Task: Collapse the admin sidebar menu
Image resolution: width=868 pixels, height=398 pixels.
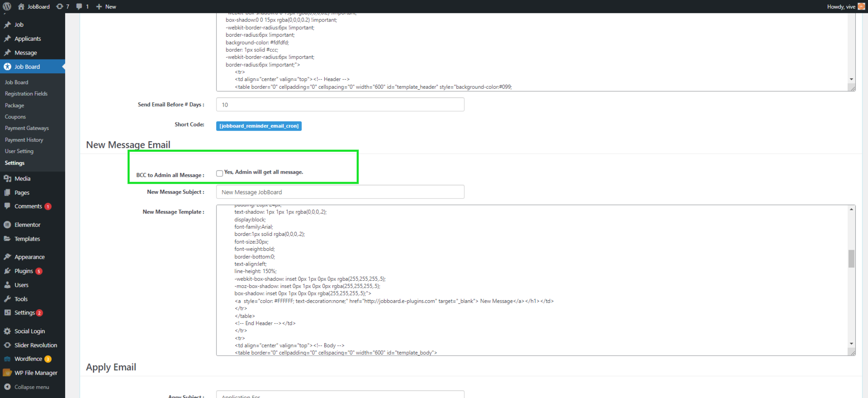Action: coord(27,387)
